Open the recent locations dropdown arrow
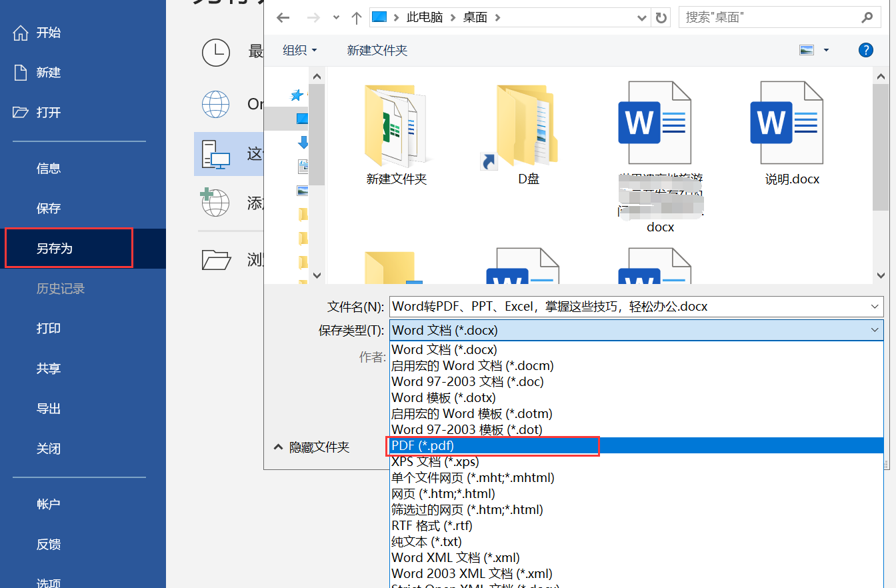The height and width of the screenshot is (588, 896). pyautogui.click(x=336, y=18)
